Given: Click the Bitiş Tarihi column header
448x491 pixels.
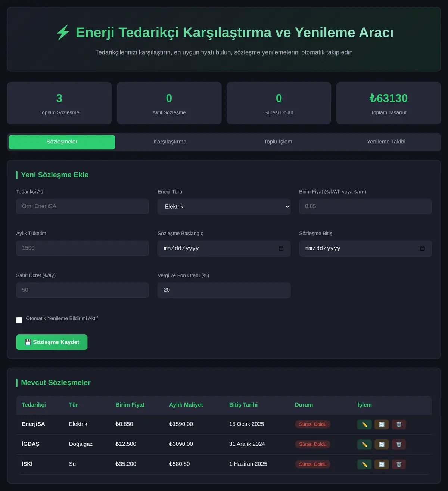Looking at the screenshot, I should pyautogui.click(x=243, y=405).
